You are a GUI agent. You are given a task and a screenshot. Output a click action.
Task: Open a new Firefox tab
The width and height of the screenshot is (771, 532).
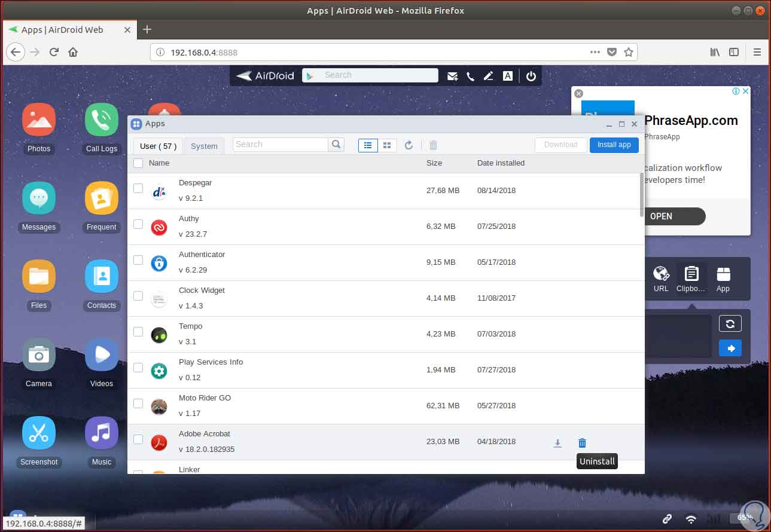147,29
